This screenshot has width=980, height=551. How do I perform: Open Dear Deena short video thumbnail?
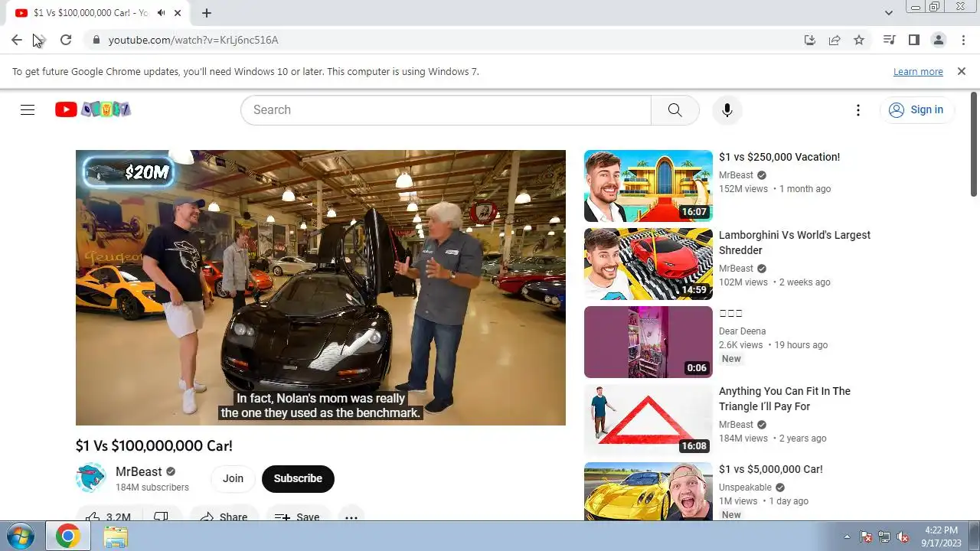[648, 342]
